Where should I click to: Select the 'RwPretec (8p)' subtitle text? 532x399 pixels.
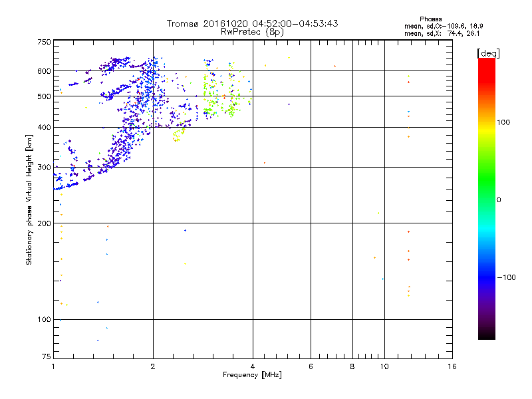point(252,32)
